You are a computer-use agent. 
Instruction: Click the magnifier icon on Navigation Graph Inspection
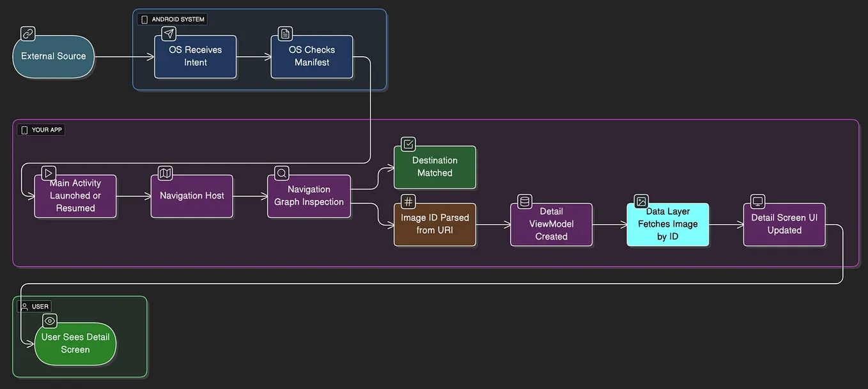[x=281, y=172]
